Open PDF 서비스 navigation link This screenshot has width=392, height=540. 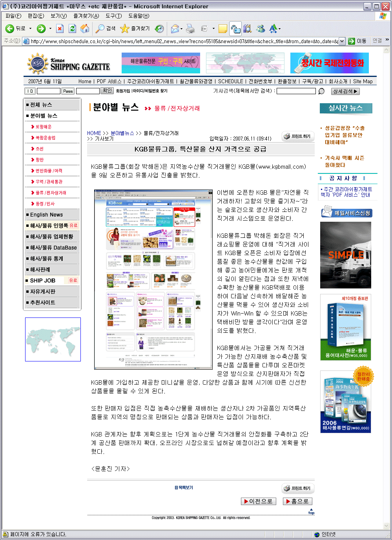click(x=109, y=81)
